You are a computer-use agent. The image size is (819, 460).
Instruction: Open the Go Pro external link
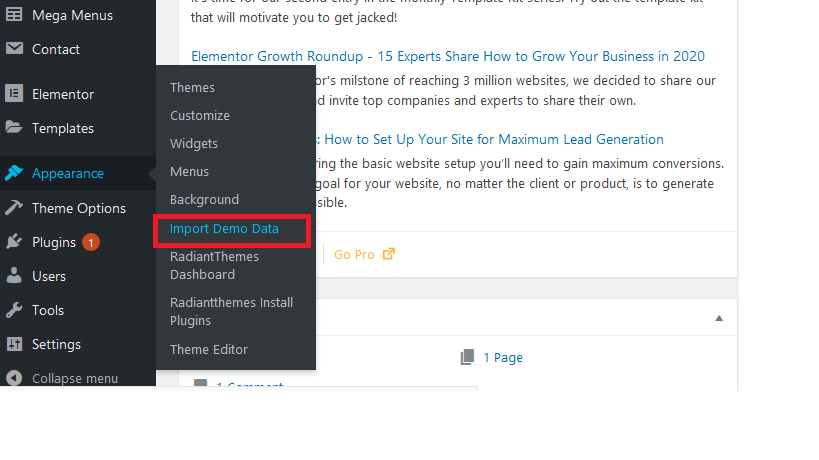pos(364,255)
